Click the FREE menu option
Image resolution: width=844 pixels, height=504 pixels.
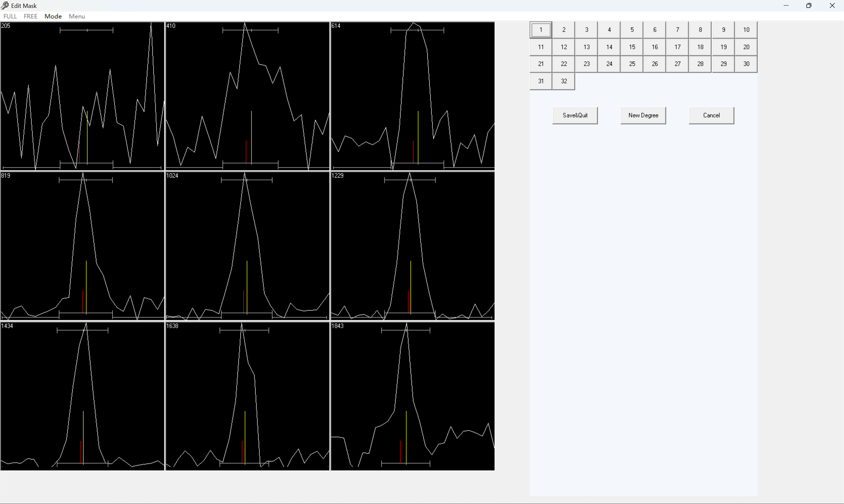(x=30, y=16)
